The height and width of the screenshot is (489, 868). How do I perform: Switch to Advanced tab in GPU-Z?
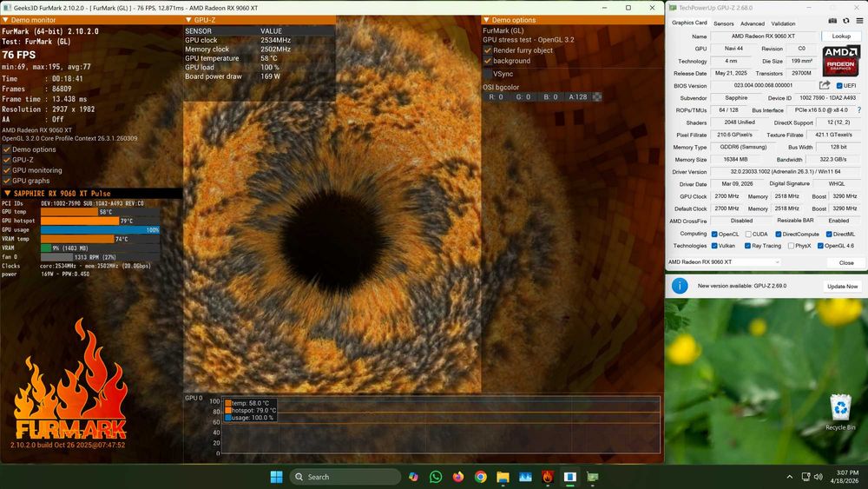(x=753, y=23)
